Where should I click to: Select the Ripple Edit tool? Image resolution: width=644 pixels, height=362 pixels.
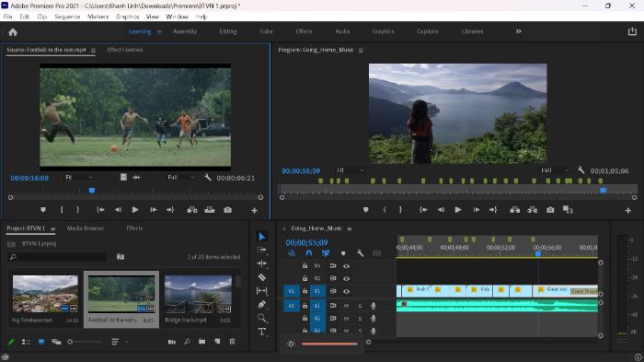(x=261, y=263)
